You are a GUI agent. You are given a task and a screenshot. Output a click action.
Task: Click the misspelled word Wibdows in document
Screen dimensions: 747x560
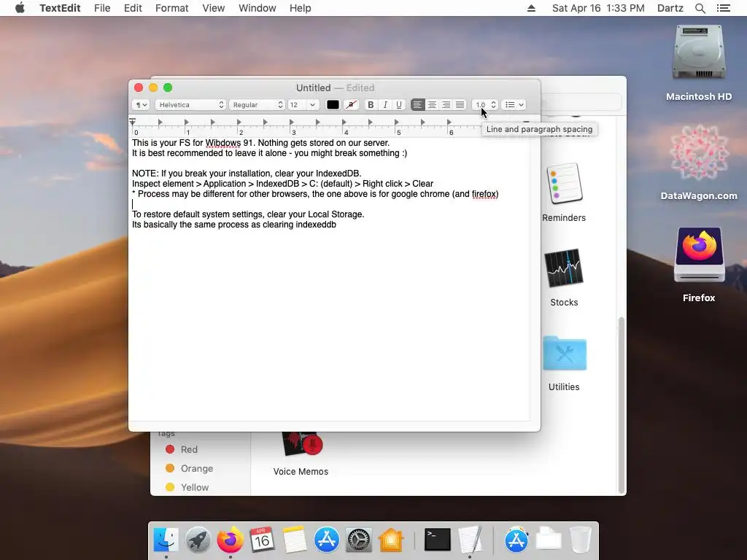coord(223,143)
